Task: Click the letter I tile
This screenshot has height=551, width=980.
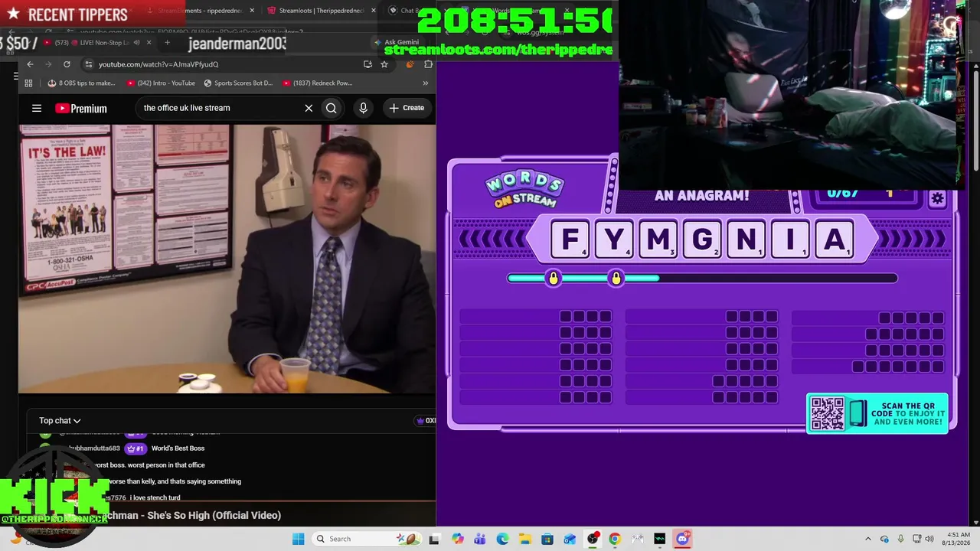Action: (790, 240)
